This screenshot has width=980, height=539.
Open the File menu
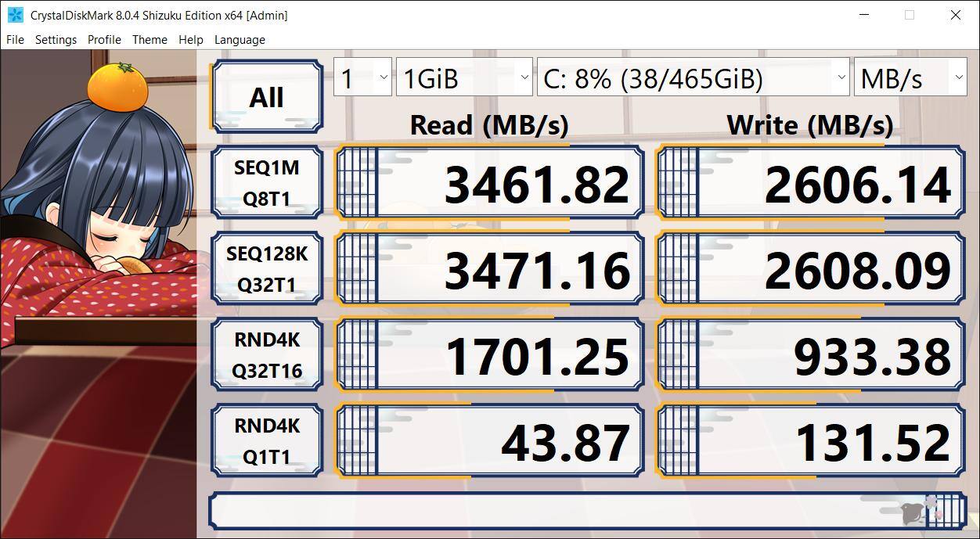point(15,40)
